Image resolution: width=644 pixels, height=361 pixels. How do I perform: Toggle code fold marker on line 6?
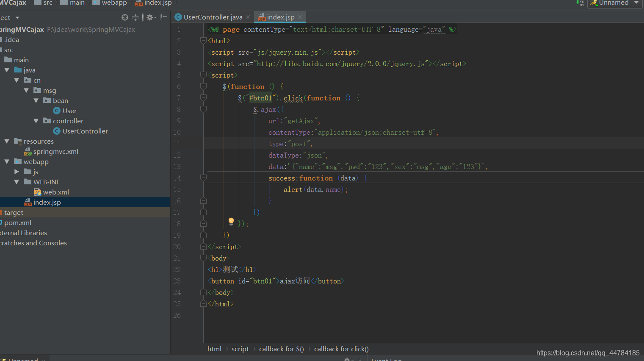tap(203, 86)
